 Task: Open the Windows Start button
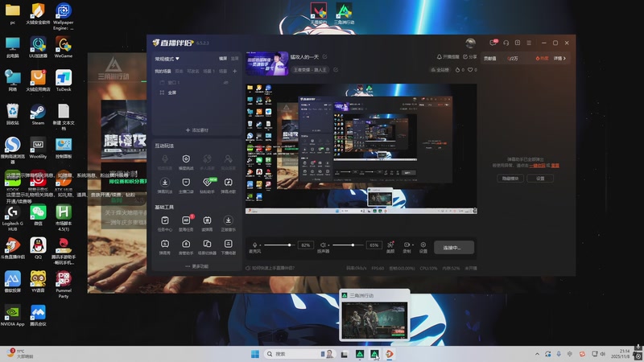(x=255, y=354)
